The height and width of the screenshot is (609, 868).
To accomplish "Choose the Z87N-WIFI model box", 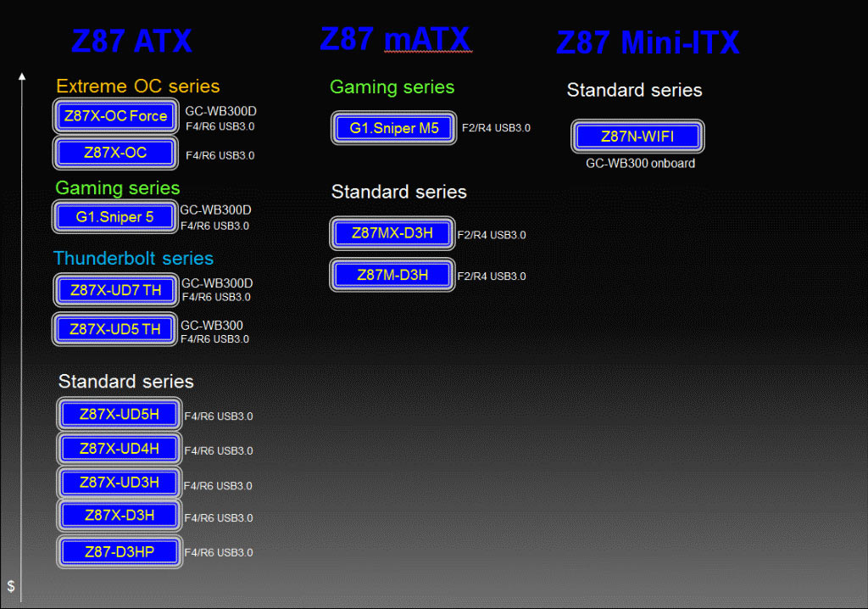I will 637,137.
